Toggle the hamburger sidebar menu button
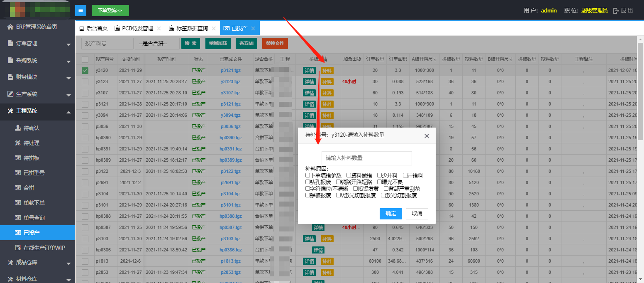Screen dimensions: 644x283 click(x=80, y=10)
